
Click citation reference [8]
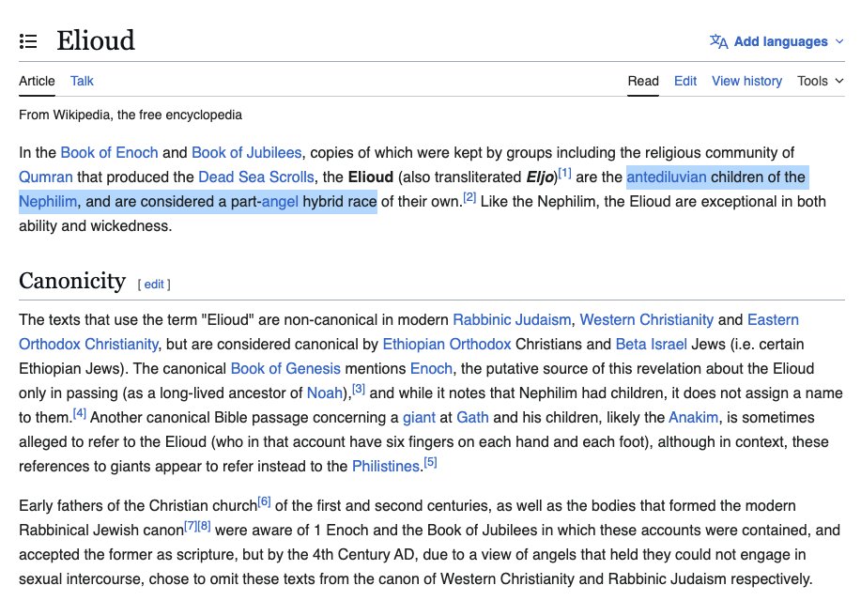pos(205,526)
